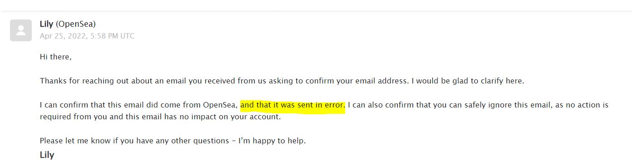Click the Apr 25, 2022 timestamp
Screen dimensions: 644x166
[87, 36]
